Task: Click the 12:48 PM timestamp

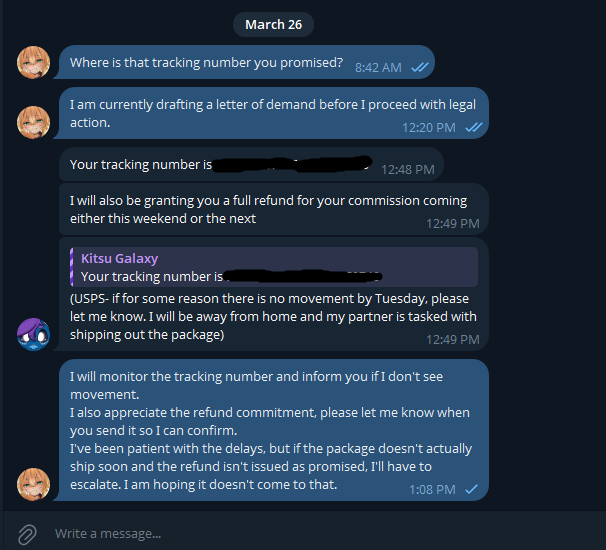Action: pyautogui.click(x=407, y=170)
